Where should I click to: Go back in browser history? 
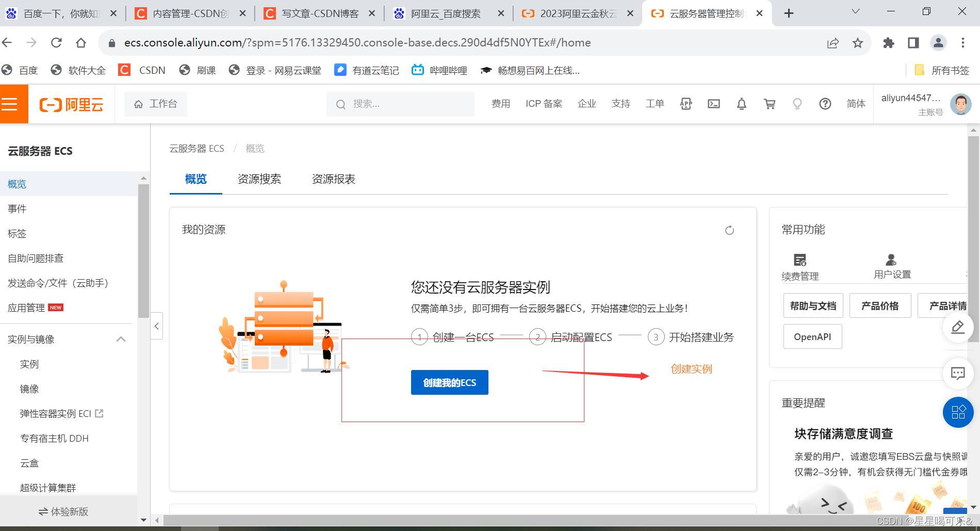tap(7, 42)
